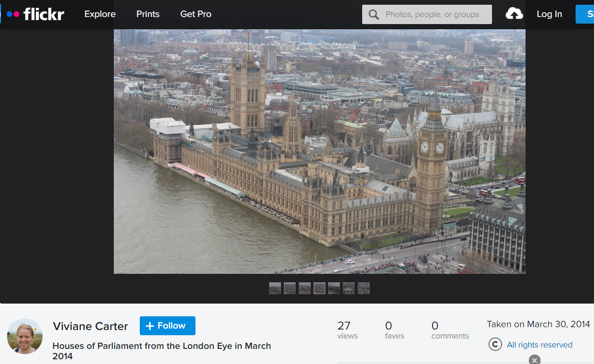This screenshot has height=364, width=594.
Task: Click the Flickr logo
Action: [35, 14]
